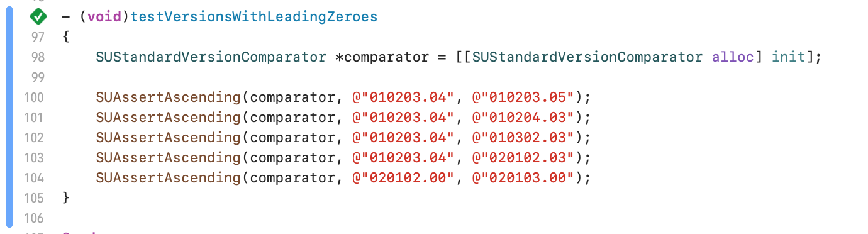
Task: Click line number 98 in gutter
Action: [38, 57]
